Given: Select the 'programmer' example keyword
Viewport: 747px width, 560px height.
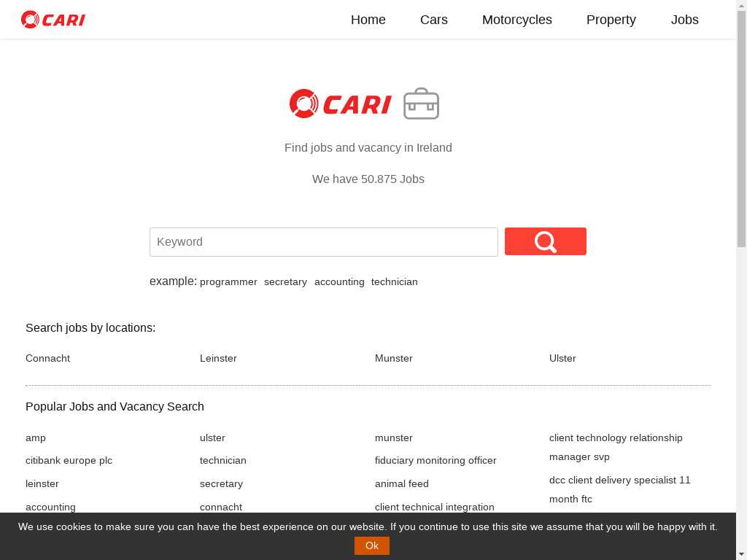Looking at the screenshot, I should pyautogui.click(x=228, y=282).
